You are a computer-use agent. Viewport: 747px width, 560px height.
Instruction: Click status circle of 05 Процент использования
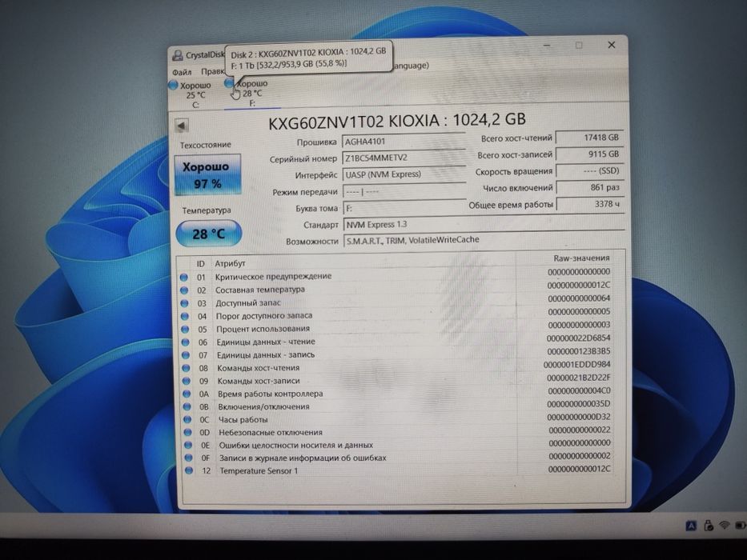pos(186,330)
